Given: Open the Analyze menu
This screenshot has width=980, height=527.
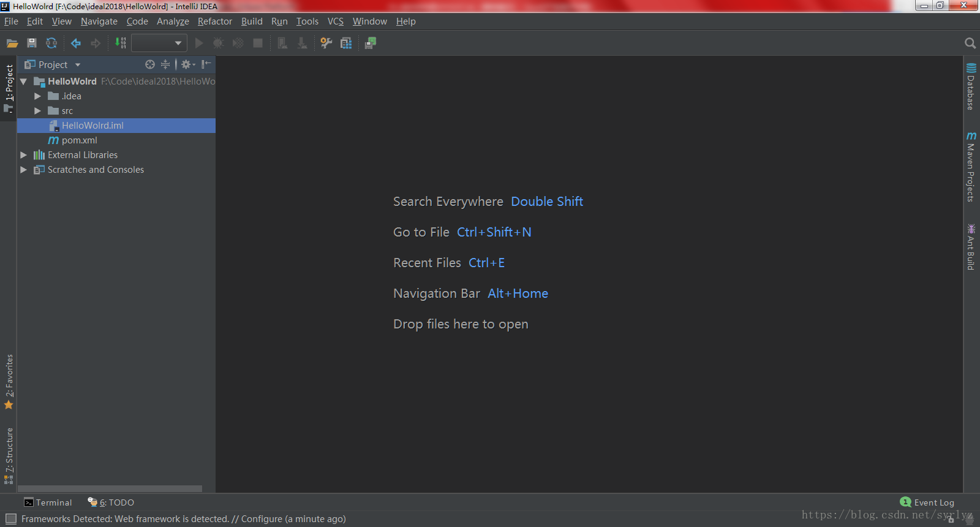Looking at the screenshot, I should click(173, 21).
